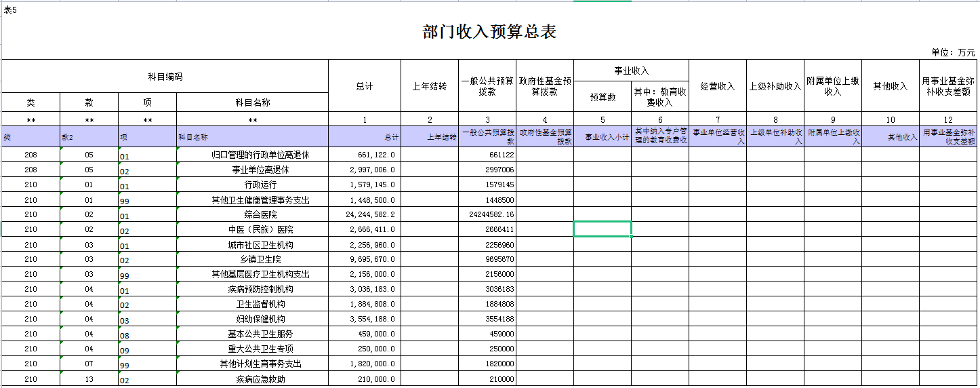Click the 其他收入 header cell

pyautogui.click(x=891, y=86)
